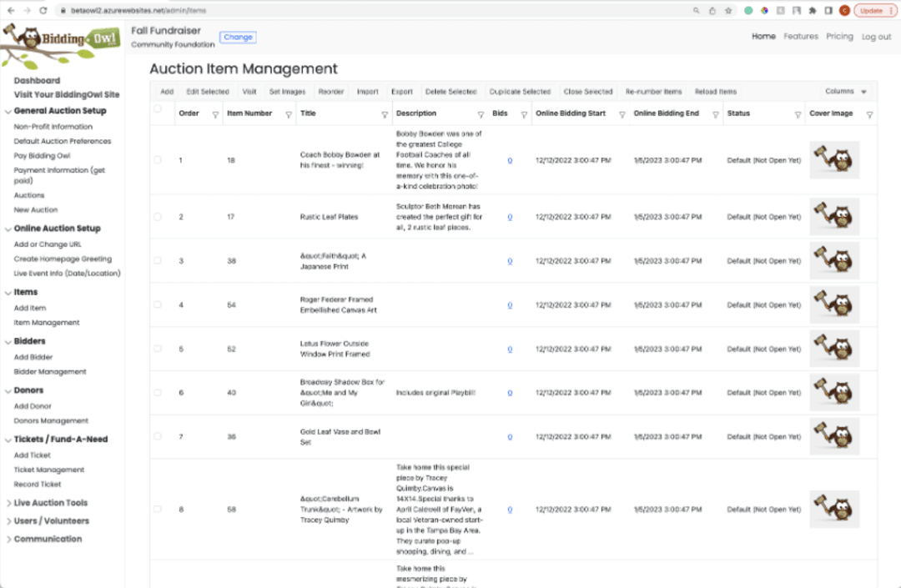This screenshot has height=588, width=901.
Task: Toggle the select-all checkbox in the table header
Action: click(158, 109)
